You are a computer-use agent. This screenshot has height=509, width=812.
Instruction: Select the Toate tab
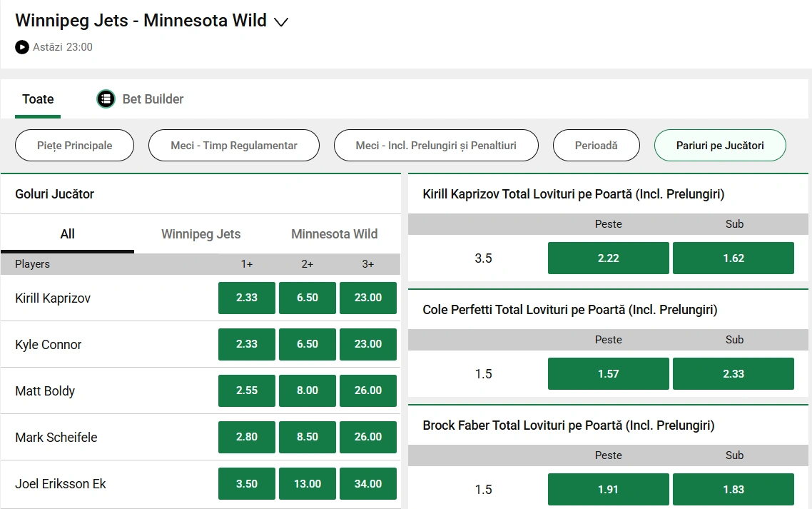pyautogui.click(x=37, y=99)
